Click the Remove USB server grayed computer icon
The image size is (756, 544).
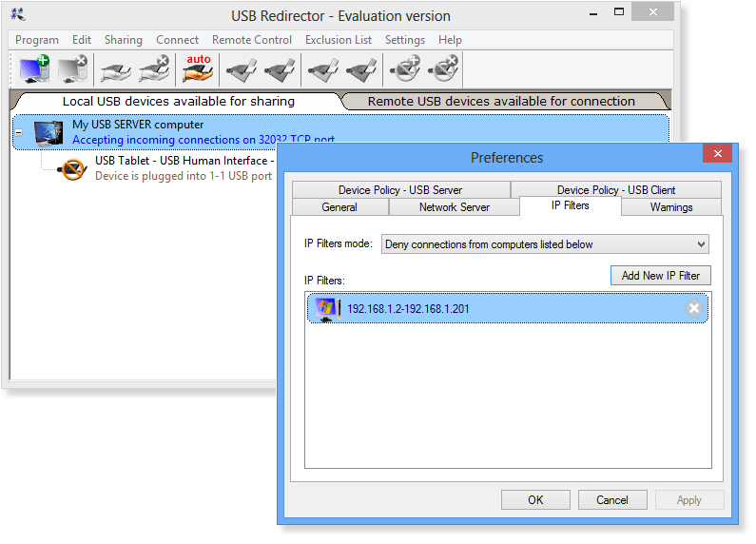[72, 68]
